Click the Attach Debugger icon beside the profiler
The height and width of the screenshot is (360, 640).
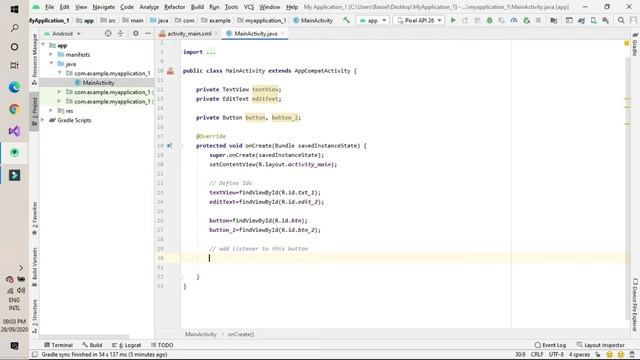[x=526, y=20]
